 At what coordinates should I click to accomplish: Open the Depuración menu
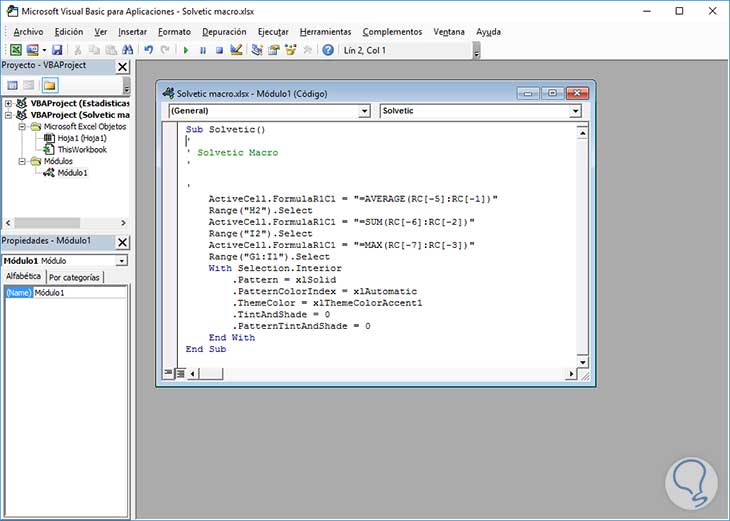tap(223, 32)
